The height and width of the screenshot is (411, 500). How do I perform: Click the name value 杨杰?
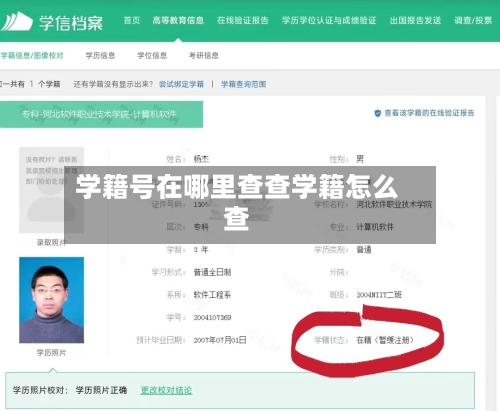point(201,159)
